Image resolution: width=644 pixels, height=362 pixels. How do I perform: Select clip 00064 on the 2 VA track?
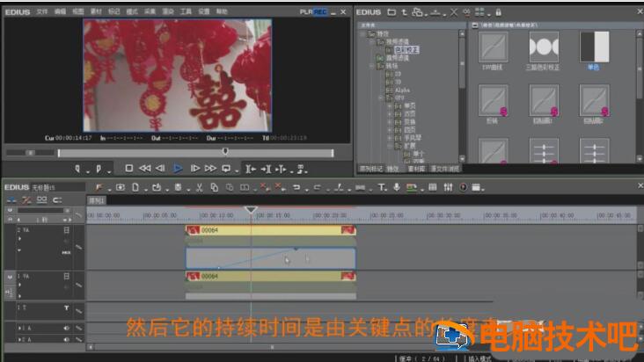(270, 230)
